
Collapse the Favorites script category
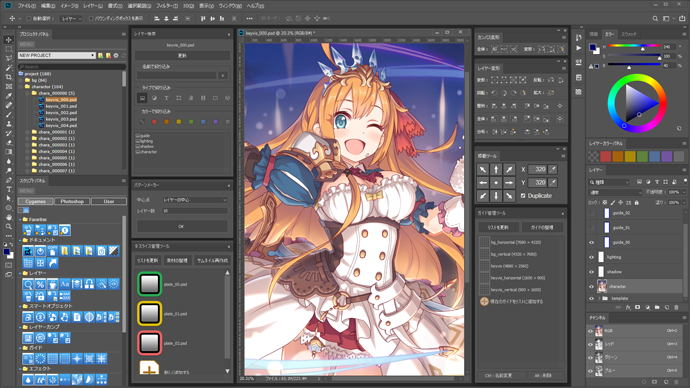coord(20,219)
